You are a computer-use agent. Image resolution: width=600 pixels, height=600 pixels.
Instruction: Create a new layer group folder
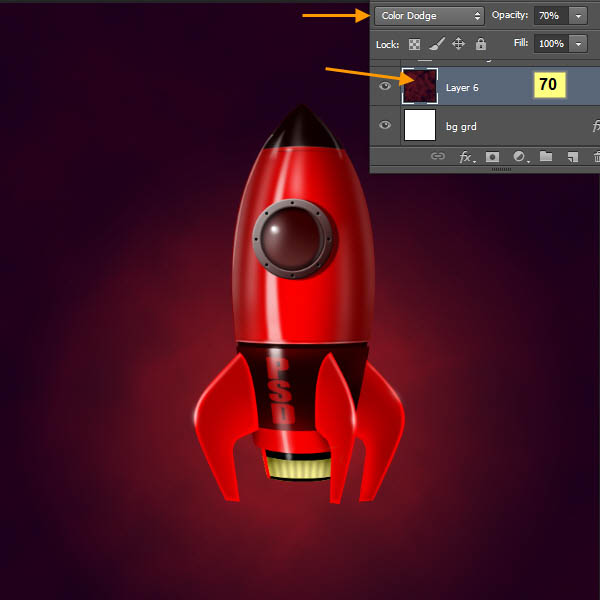pyautogui.click(x=546, y=157)
